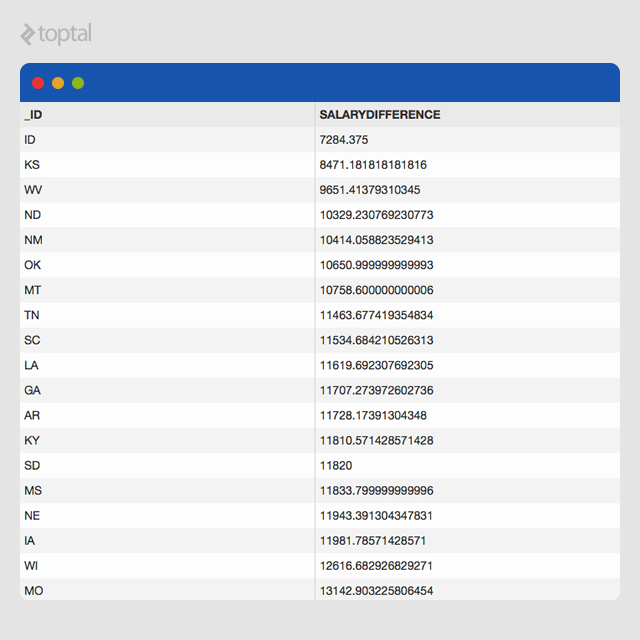Select the value 11728.17391304348
The width and height of the screenshot is (640, 640).
[x=373, y=416]
